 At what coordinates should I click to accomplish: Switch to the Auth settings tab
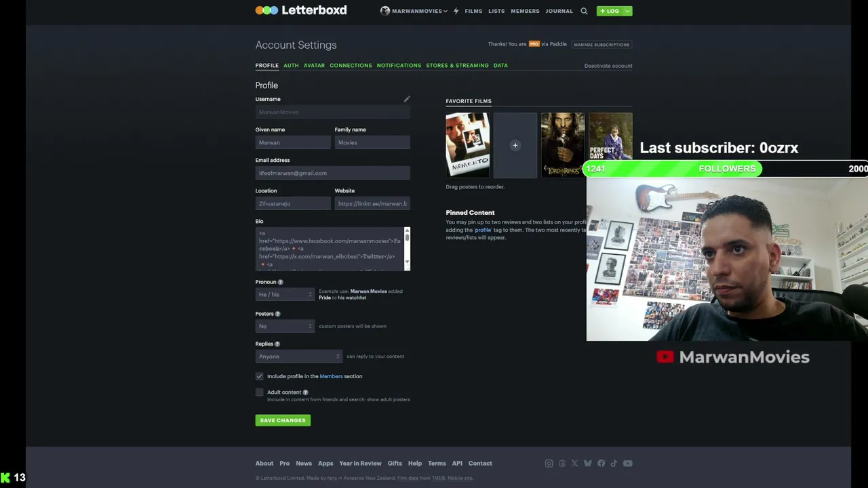point(291,66)
